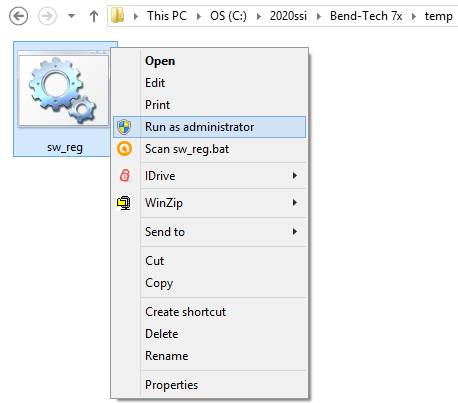Choose Delete from the menu
Viewport: 458px width, 403px height.
[x=162, y=334]
